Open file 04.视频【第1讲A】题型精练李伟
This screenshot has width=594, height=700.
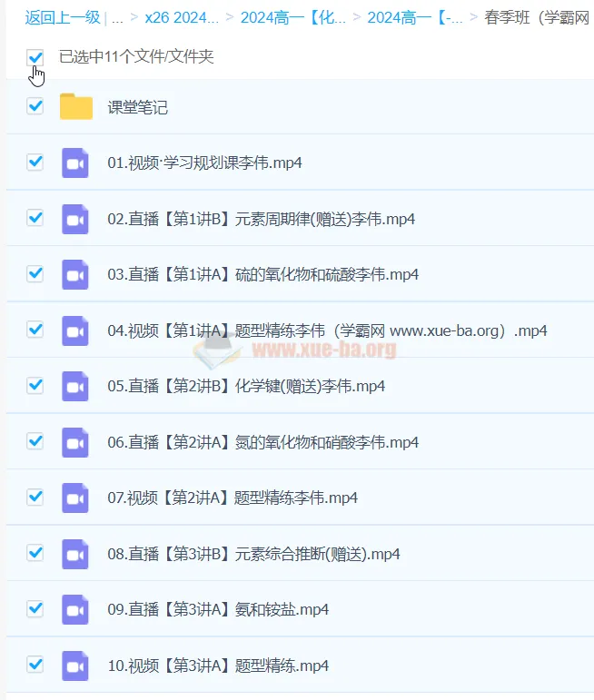pyautogui.click(x=327, y=330)
